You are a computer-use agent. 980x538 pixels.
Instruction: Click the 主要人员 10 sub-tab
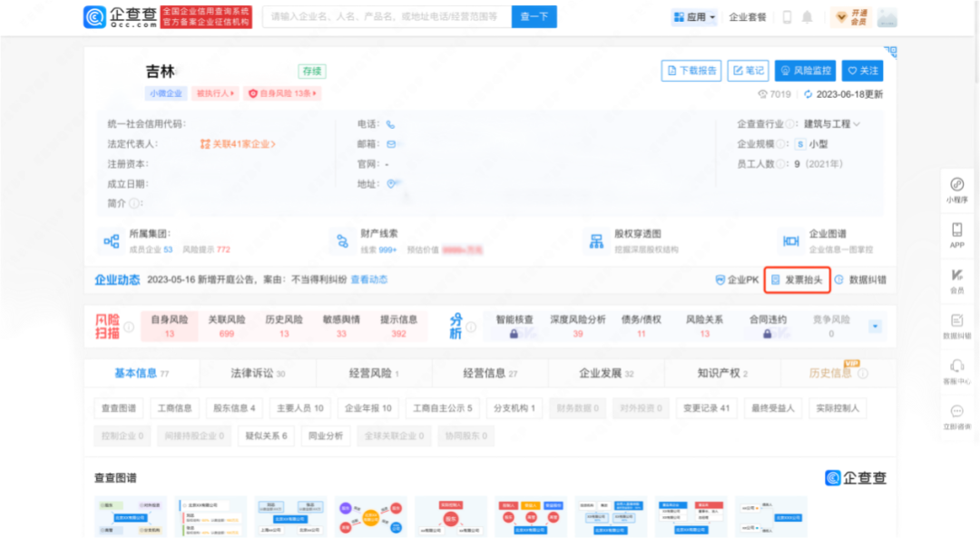tap(300, 408)
